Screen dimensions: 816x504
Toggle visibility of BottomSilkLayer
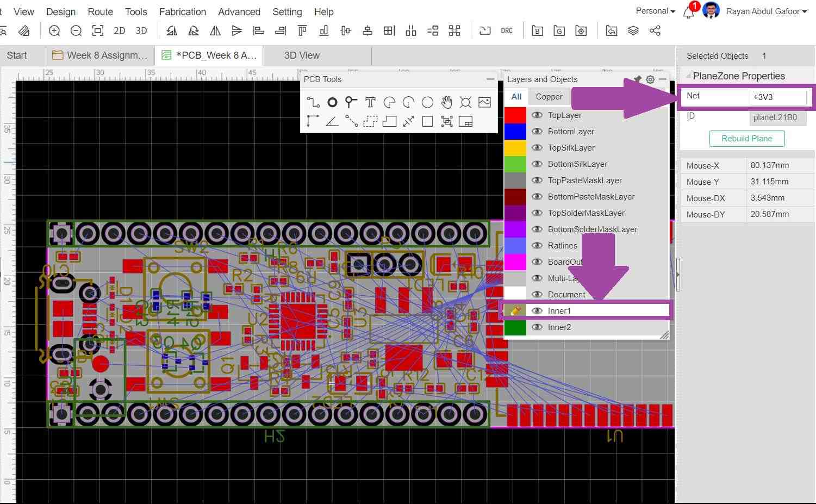point(537,164)
